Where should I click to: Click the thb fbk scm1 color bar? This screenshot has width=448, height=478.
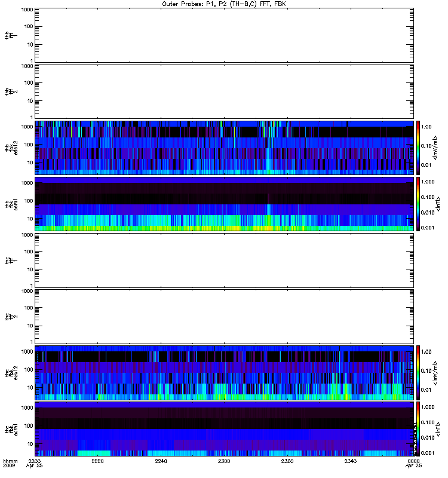coord(418,204)
